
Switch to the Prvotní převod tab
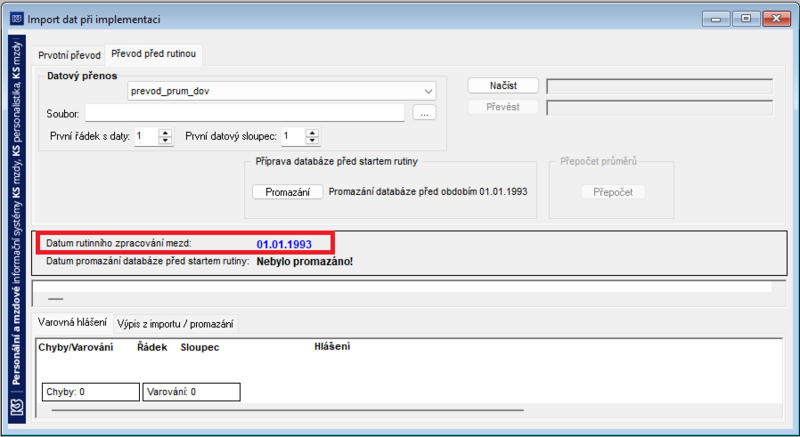pos(69,55)
